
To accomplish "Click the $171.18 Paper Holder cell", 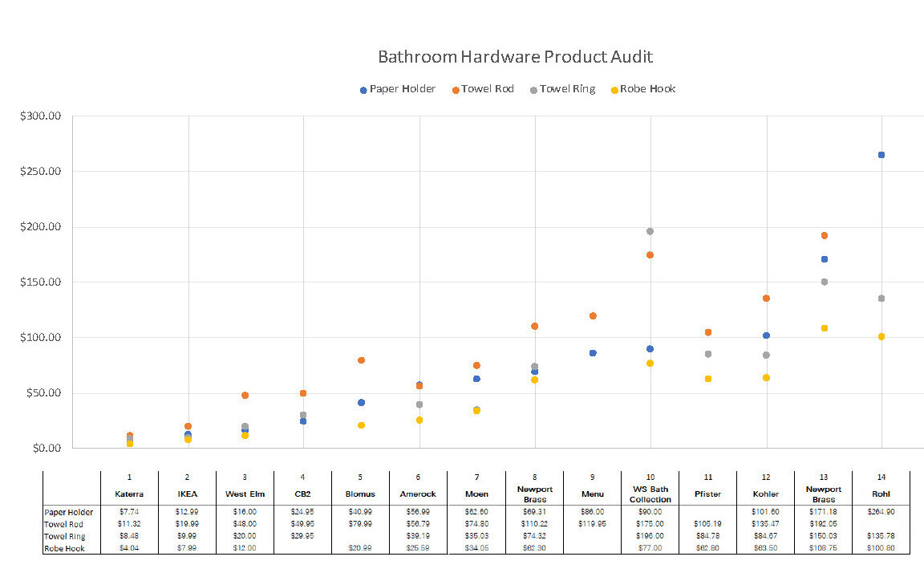I will [x=823, y=512].
